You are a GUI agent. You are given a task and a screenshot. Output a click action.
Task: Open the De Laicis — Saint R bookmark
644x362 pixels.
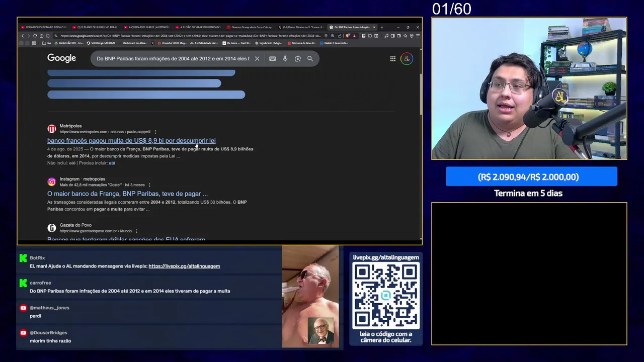tap(236, 43)
